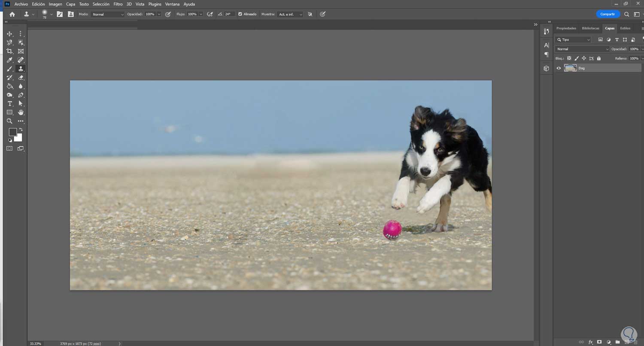Open the foreground color swatch

click(x=13, y=132)
